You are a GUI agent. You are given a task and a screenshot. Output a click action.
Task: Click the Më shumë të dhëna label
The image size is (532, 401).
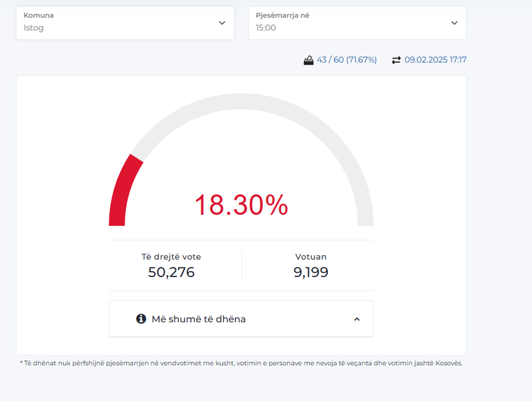pos(199,319)
